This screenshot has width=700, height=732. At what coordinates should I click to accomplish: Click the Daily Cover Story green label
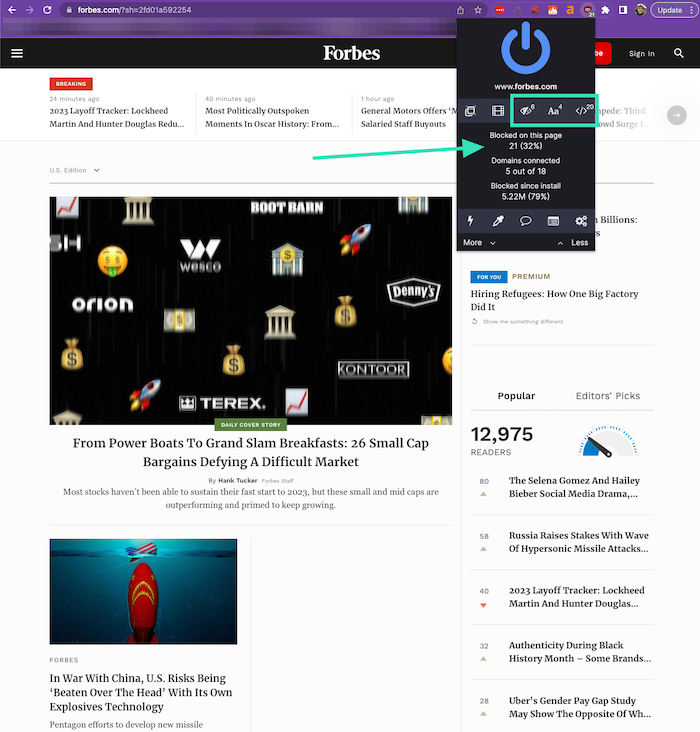point(251,425)
